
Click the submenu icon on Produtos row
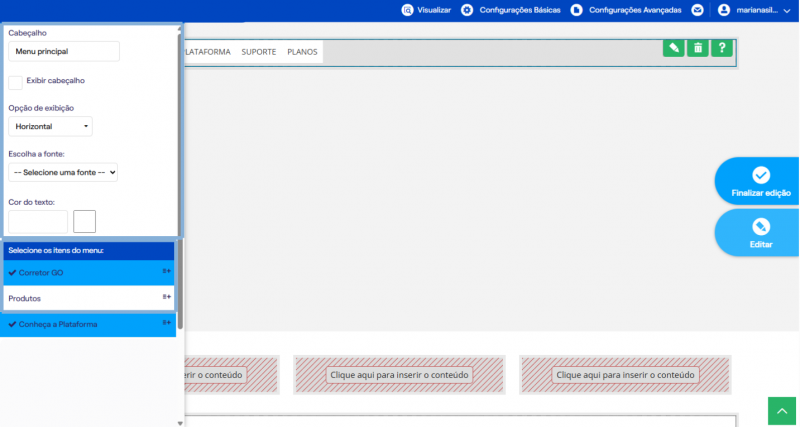coord(166,297)
